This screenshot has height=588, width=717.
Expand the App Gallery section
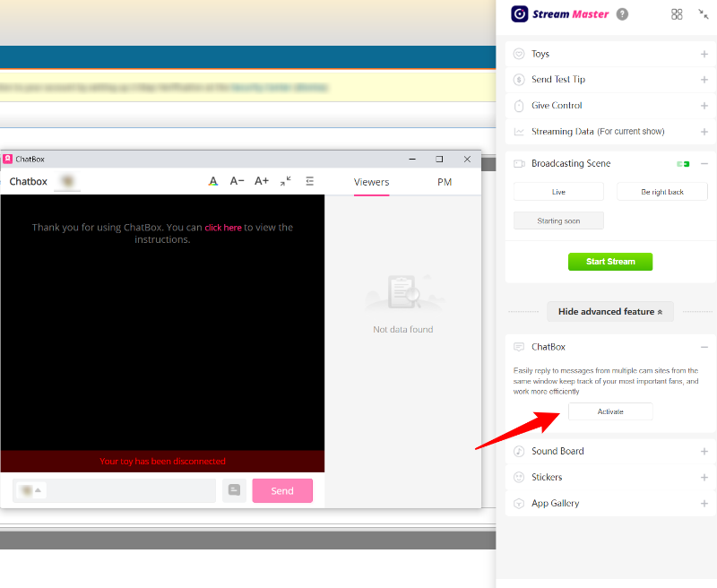click(704, 504)
